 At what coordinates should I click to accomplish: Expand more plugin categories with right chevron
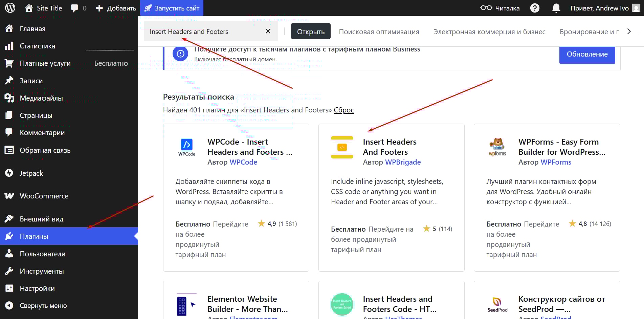click(x=629, y=31)
